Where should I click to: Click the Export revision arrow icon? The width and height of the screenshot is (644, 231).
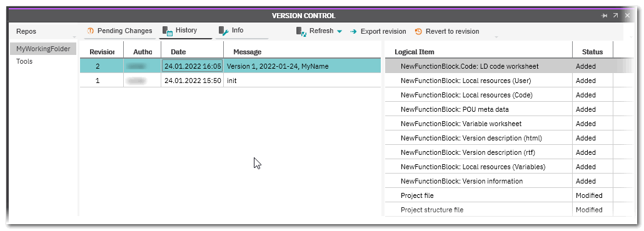point(353,32)
